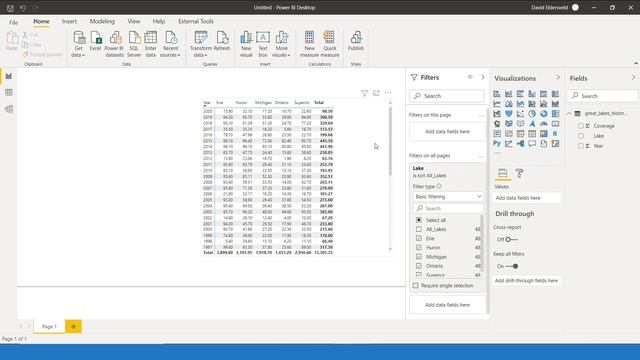Switch to the Modeling ribbon tab
Screen dimensions: 640x360
[102, 21]
